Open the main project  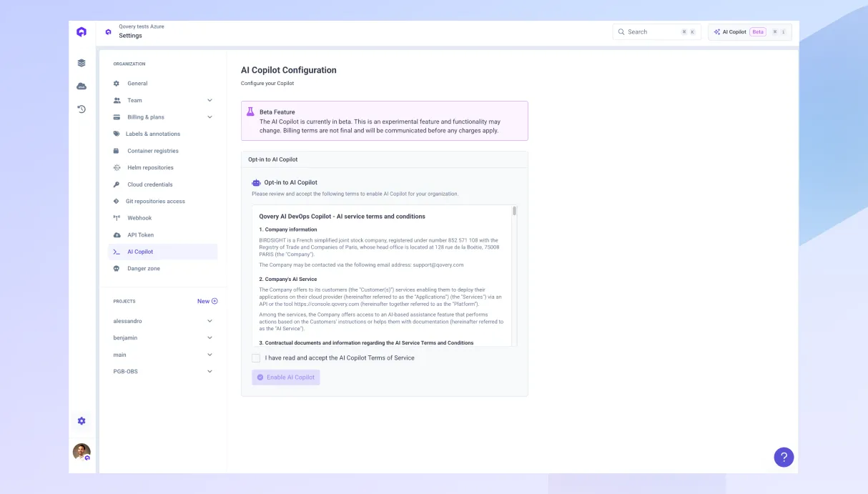pos(119,355)
